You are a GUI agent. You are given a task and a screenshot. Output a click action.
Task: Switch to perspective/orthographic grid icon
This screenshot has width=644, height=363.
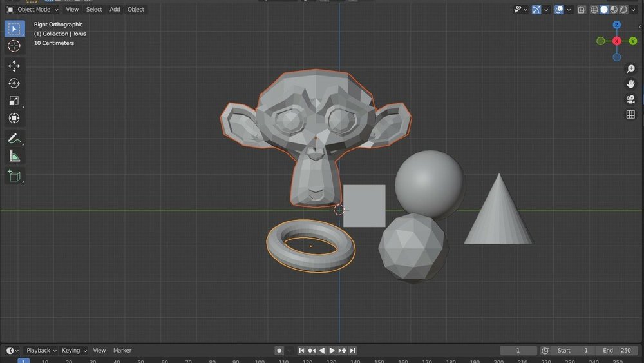point(630,115)
